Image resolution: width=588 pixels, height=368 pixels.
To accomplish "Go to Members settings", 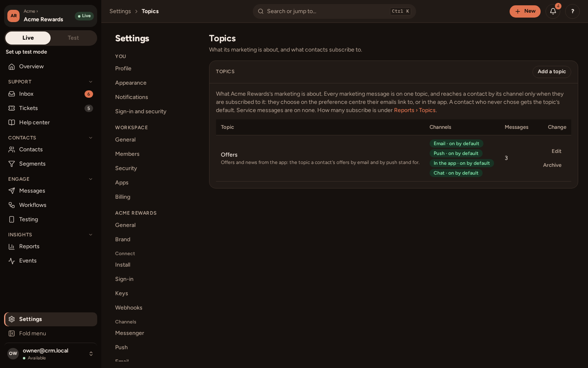I will click(x=127, y=154).
